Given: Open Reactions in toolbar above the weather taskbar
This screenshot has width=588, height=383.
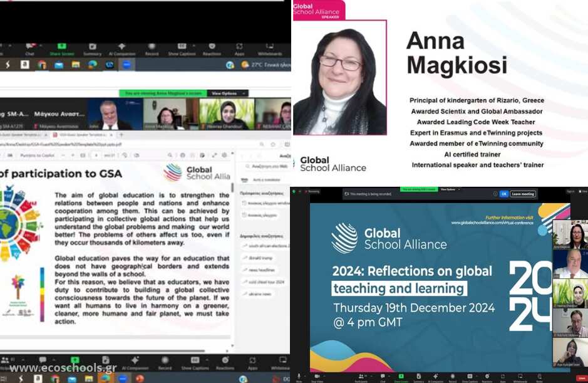Looking at the screenshot, I should [x=212, y=49].
